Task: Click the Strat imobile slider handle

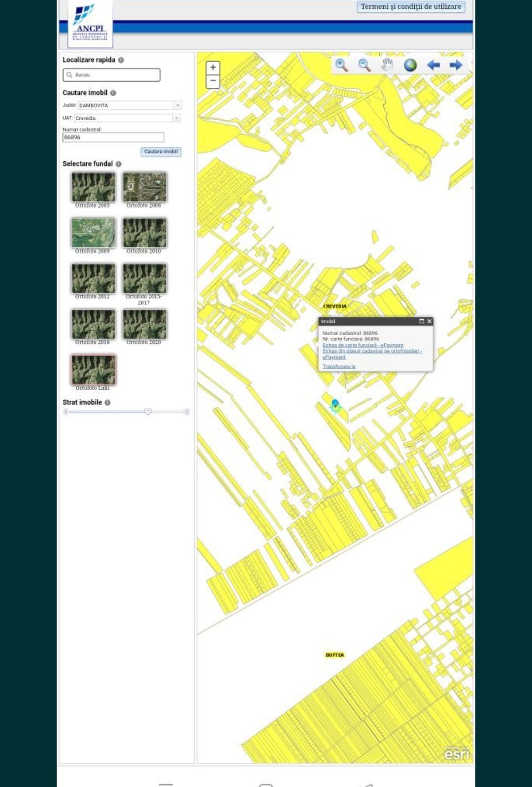Action: point(148,411)
